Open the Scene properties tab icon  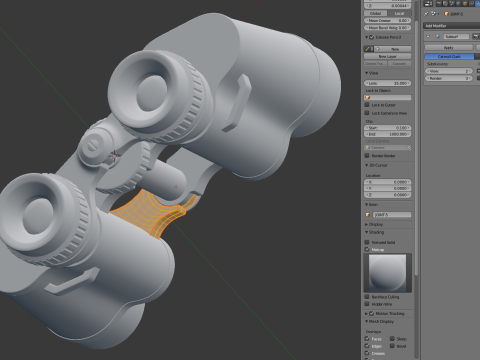(x=452, y=4)
